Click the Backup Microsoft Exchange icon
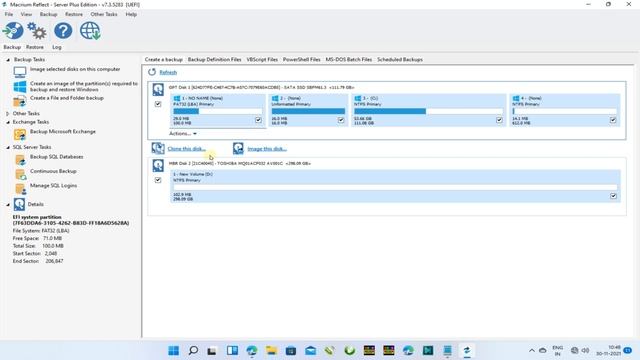640x360 pixels. (20, 134)
